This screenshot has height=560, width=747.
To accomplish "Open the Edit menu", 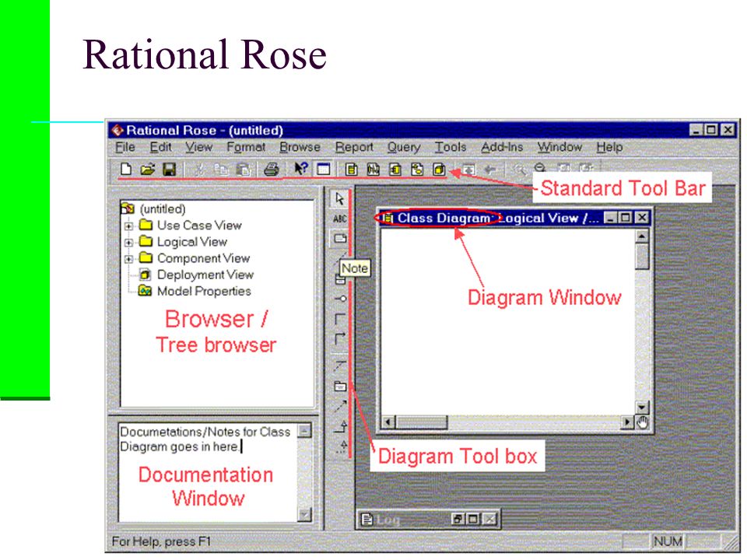I will 160,147.
